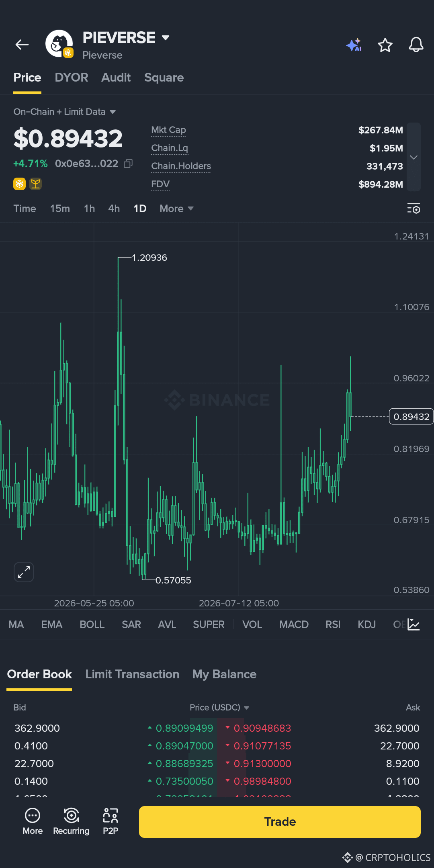Open the Limit Transaction tab
The width and height of the screenshot is (434, 868).
[x=132, y=674]
